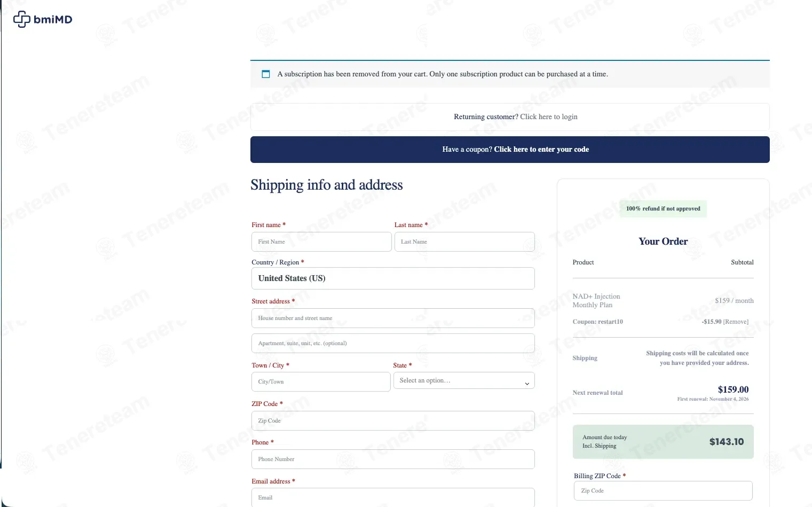This screenshot has height=507, width=812.
Task: Click the Your Order heading
Action: (x=663, y=241)
